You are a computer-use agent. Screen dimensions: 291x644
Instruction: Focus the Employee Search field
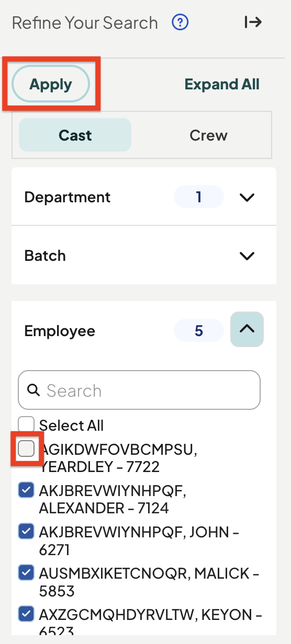pos(139,390)
